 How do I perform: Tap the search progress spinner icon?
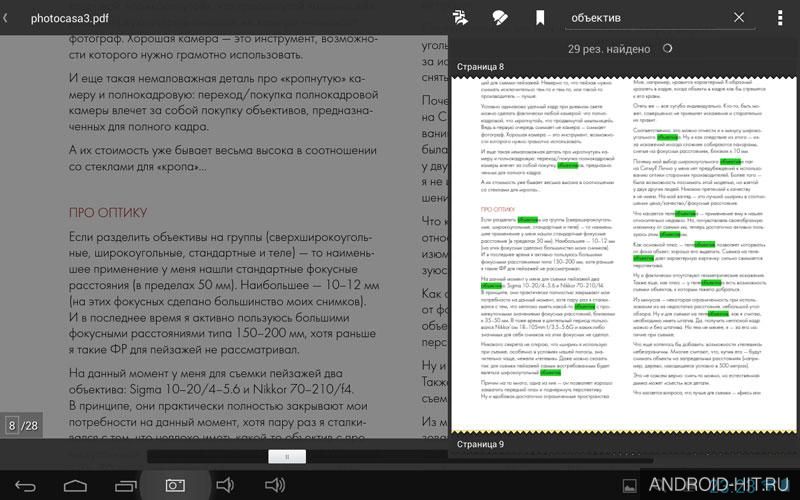[667, 48]
